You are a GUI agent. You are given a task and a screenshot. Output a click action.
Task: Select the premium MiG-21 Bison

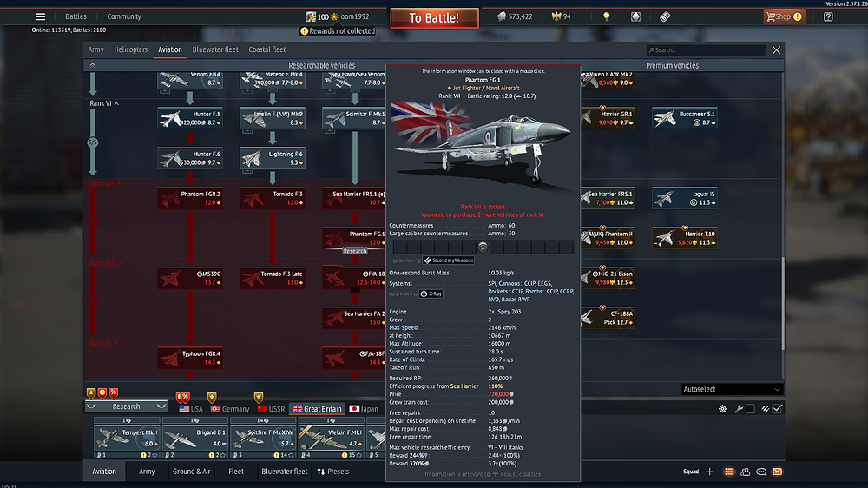pos(608,278)
